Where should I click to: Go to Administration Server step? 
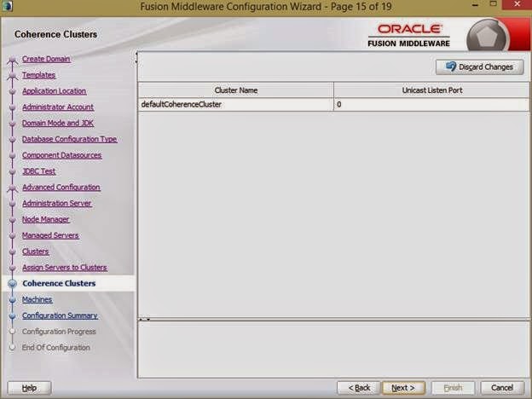(x=56, y=203)
